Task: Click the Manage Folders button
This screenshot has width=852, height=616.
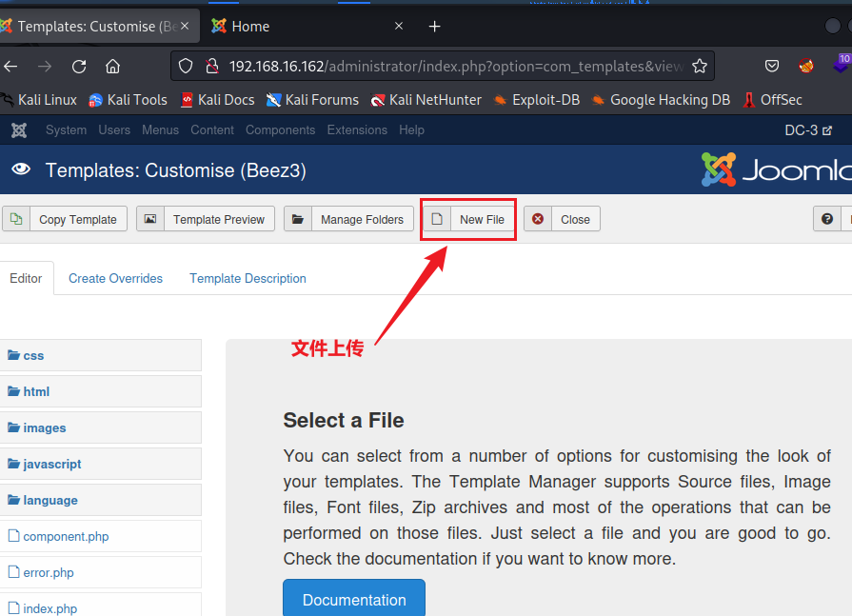Action: coord(348,219)
